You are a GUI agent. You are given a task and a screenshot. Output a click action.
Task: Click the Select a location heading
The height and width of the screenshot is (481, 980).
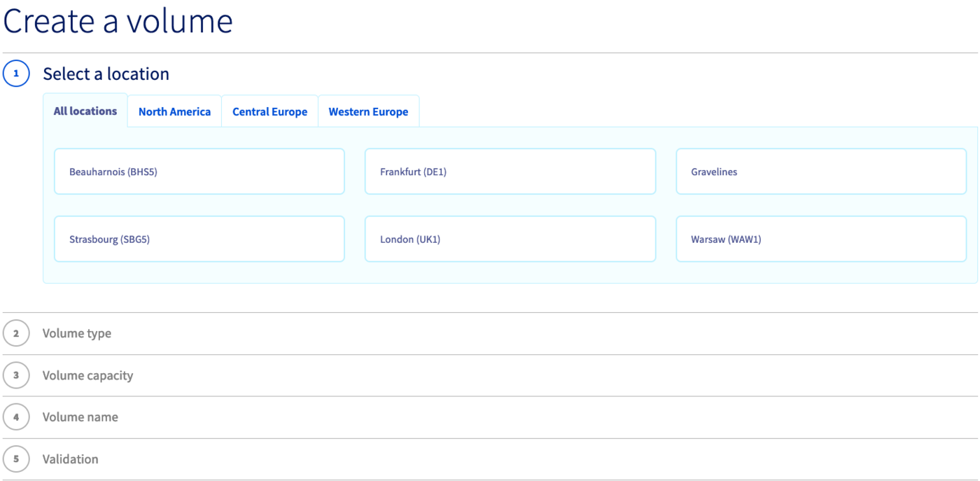[106, 74]
